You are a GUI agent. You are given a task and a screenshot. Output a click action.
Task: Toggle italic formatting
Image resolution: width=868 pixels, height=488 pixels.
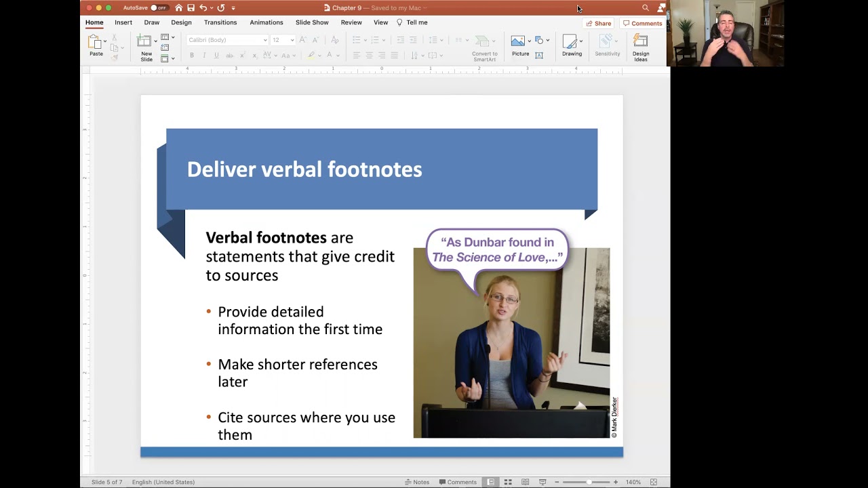204,56
